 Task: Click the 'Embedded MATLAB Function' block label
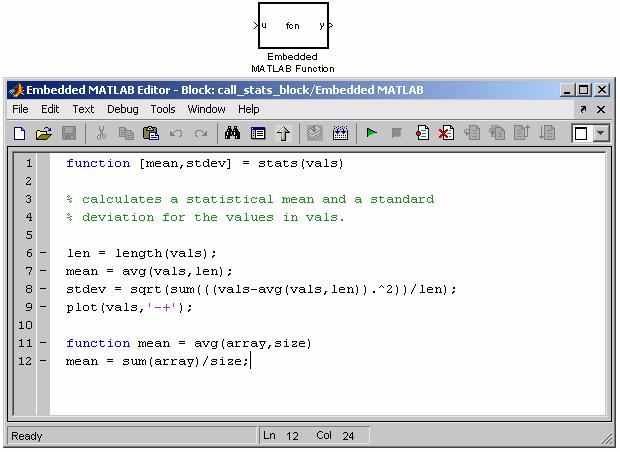tap(293, 62)
